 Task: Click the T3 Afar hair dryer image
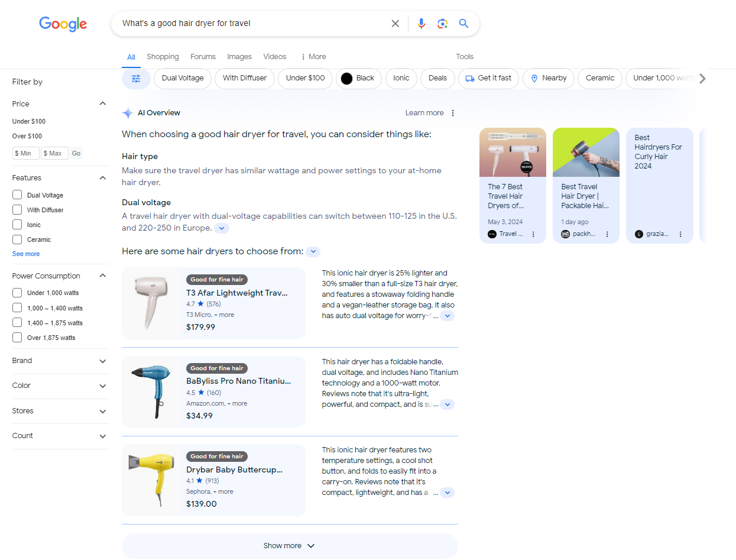(x=151, y=303)
